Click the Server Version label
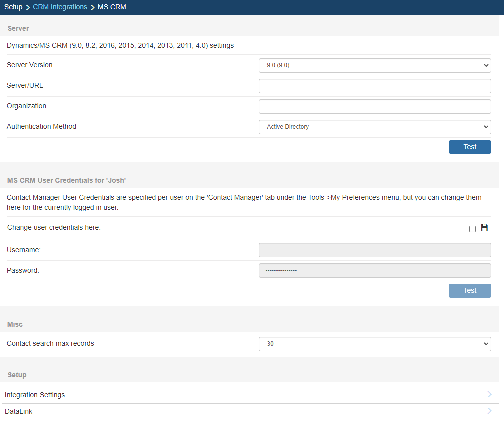The image size is (504, 422). [x=29, y=65]
